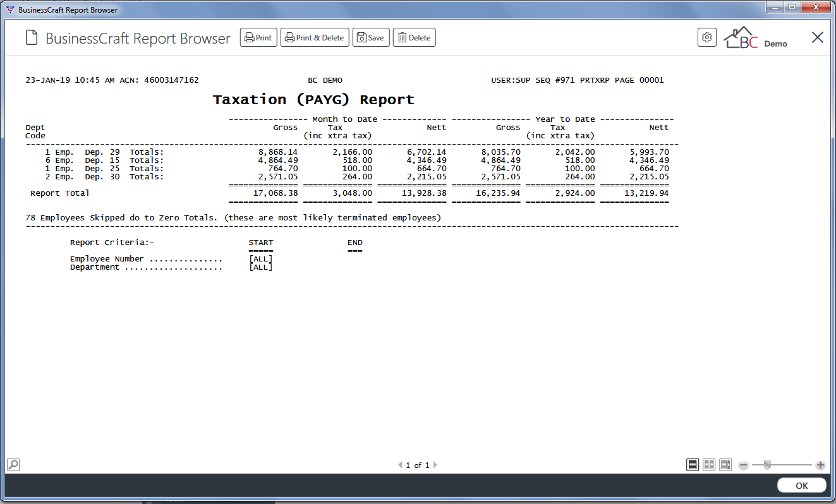This screenshot has width=836, height=504.
Task: Click the document icon beside the title
Action: point(32,38)
